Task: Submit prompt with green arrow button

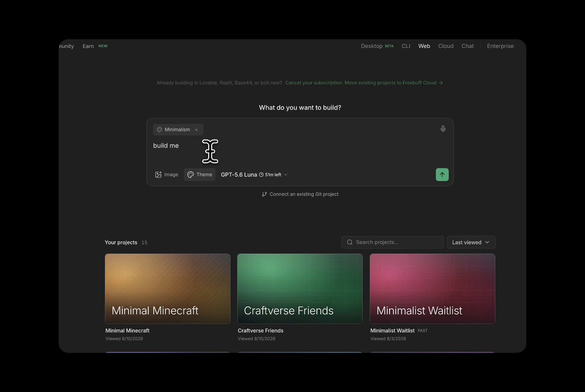Action: [x=442, y=175]
